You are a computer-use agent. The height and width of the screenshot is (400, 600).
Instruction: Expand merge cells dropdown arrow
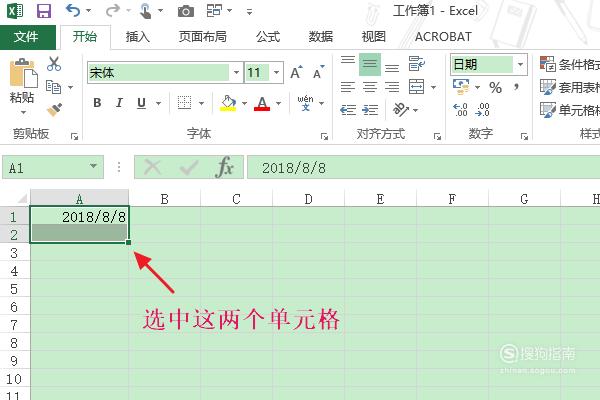[434, 87]
